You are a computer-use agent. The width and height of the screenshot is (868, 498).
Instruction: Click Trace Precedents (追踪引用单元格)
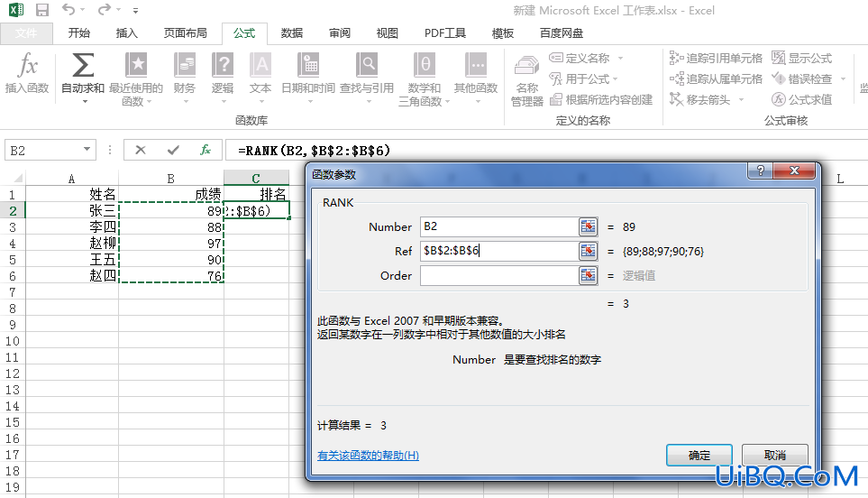[715, 58]
